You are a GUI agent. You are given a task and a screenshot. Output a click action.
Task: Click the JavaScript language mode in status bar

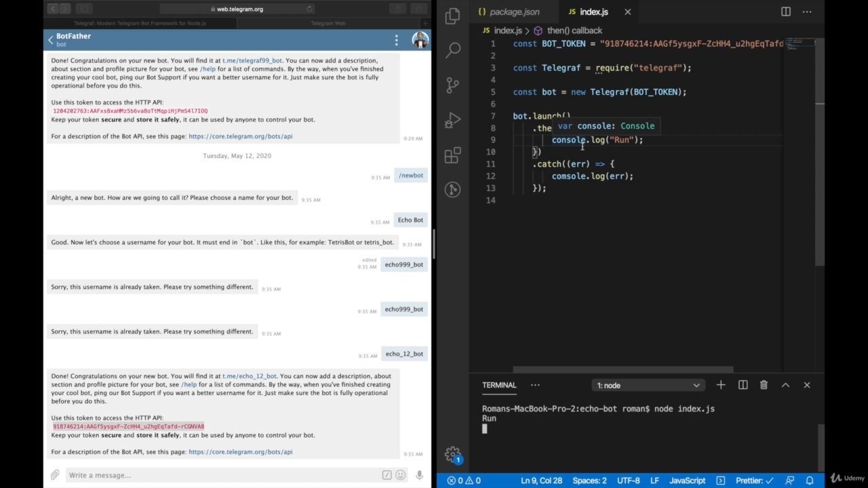[x=688, y=481]
